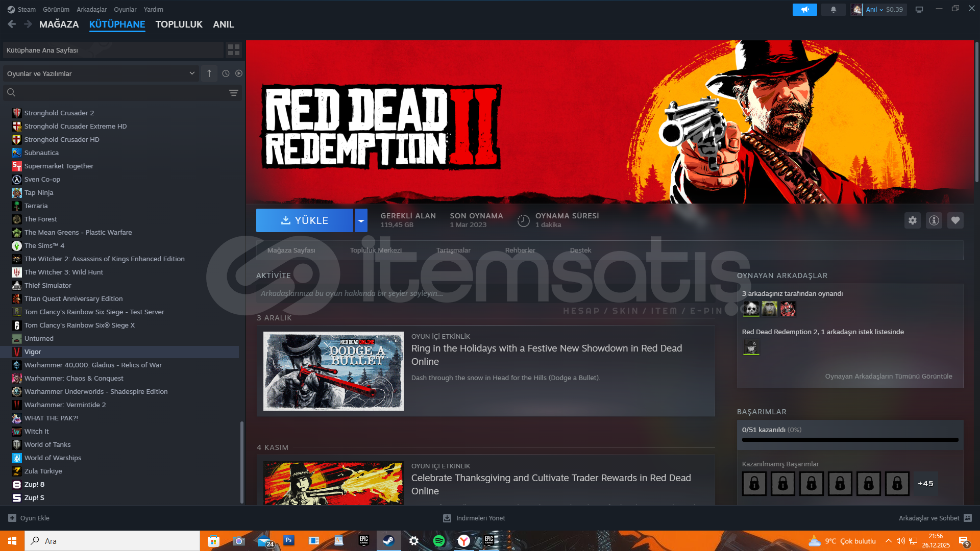Click the megaphone announcements icon

click(x=804, y=10)
